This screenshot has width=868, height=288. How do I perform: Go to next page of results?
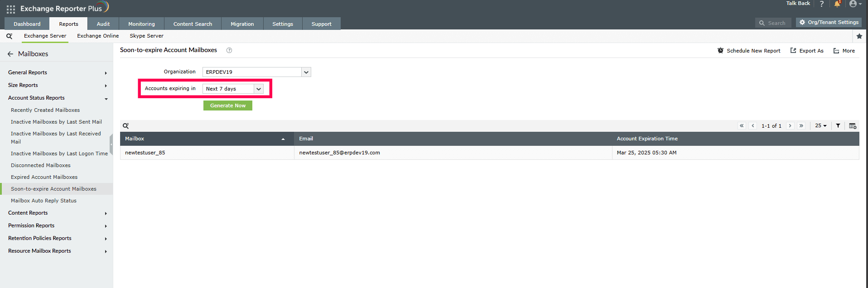click(x=790, y=126)
